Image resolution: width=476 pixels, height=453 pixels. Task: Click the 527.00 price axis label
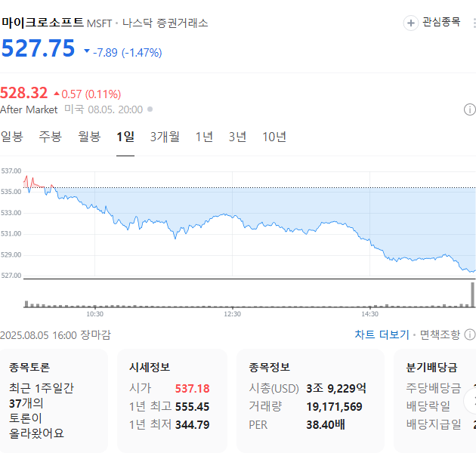11,276
